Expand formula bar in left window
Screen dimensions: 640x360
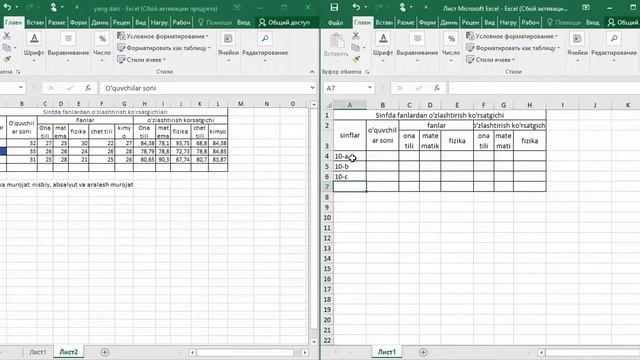coord(312,87)
